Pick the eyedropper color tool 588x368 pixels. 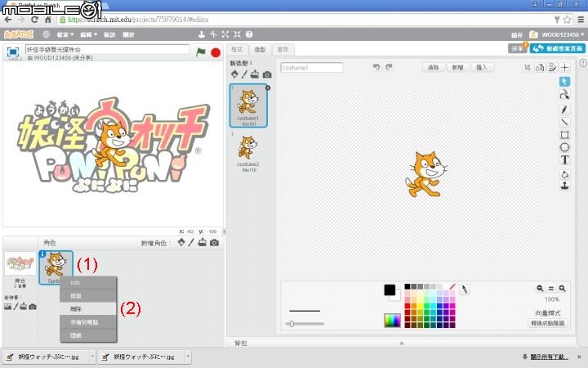tap(464, 289)
